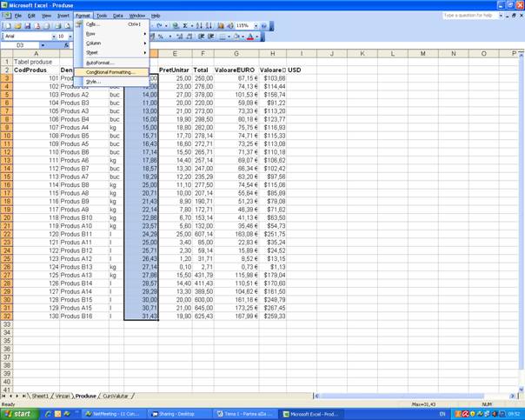
Task: Select AutoFormat in the Format menu
Action: [x=100, y=63]
